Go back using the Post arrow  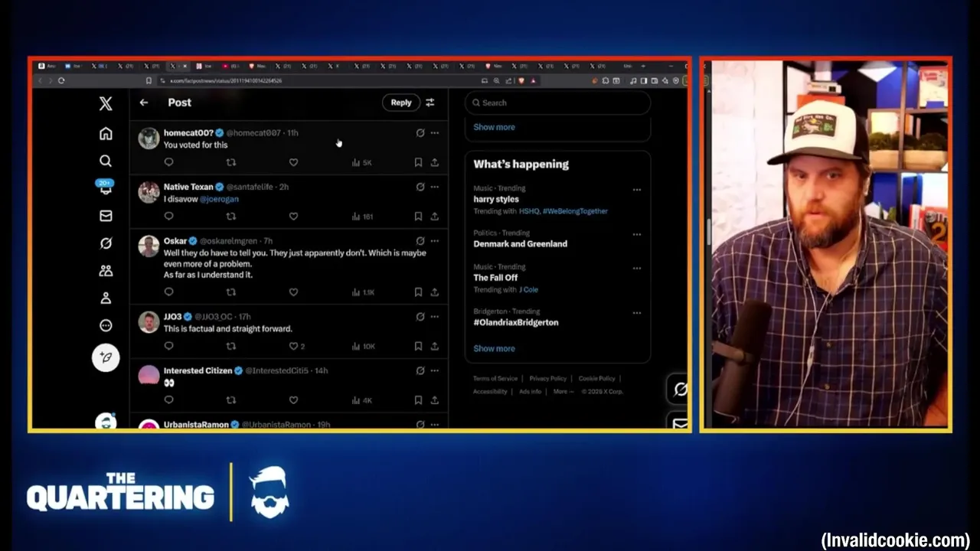click(144, 103)
